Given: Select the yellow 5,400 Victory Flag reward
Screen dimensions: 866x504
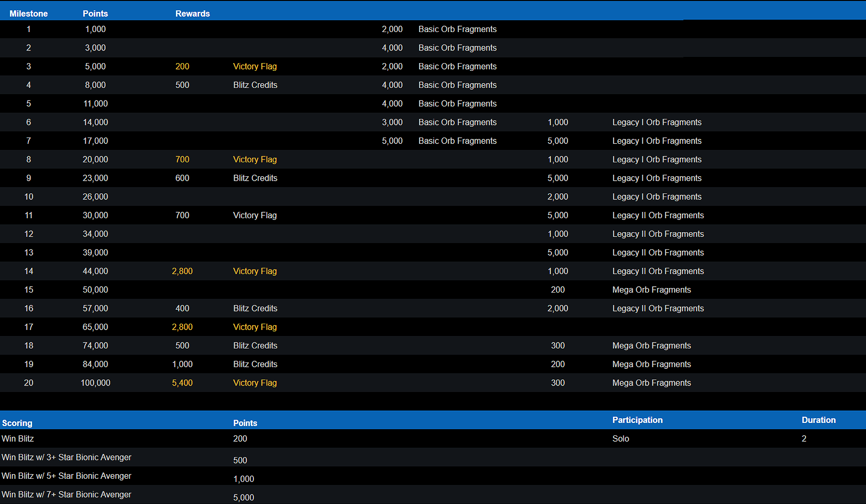Looking at the screenshot, I should click(x=182, y=383).
